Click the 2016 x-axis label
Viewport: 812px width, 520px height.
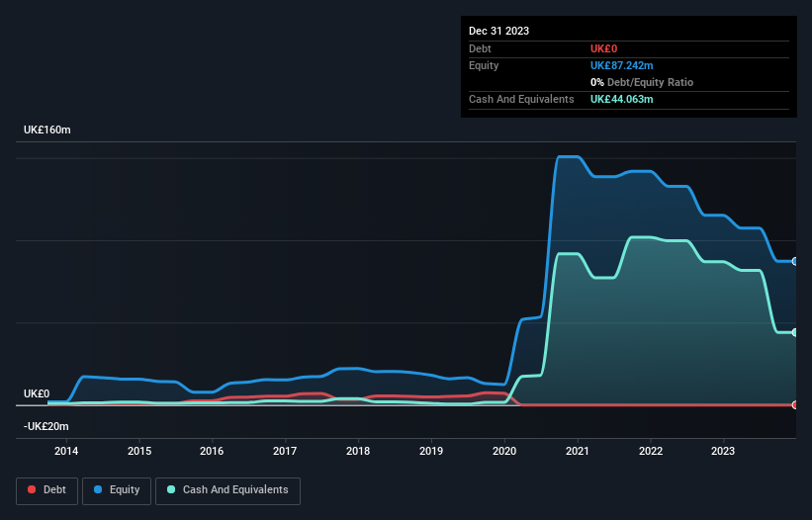(212, 451)
